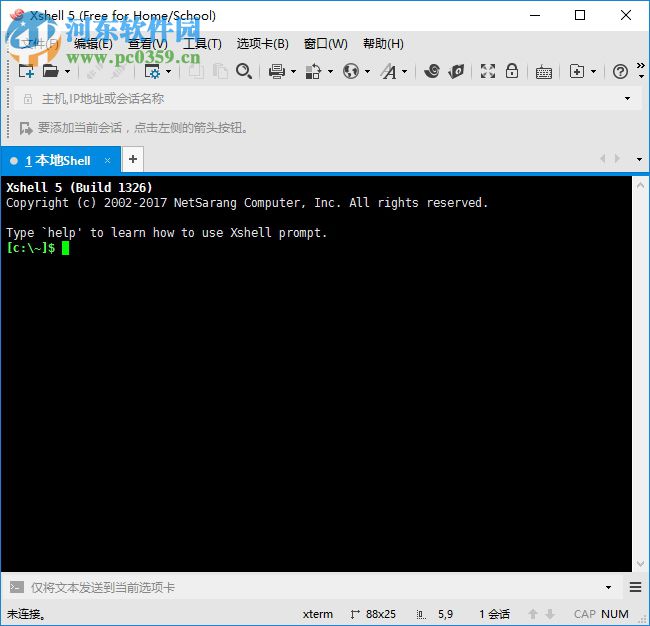This screenshot has width=650, height=626.
Task: Open the 工具(T) menu
Action: click(202, 44)
